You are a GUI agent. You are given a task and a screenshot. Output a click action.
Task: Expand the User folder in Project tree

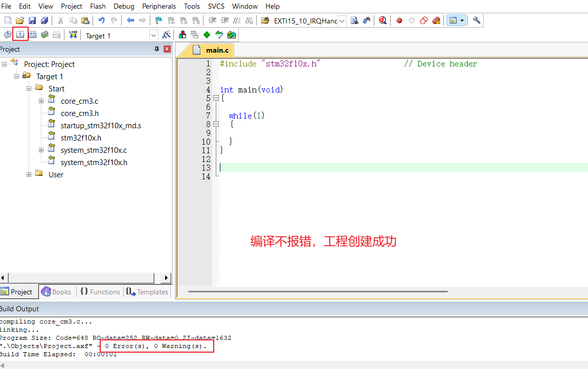[x=29, y=174]
